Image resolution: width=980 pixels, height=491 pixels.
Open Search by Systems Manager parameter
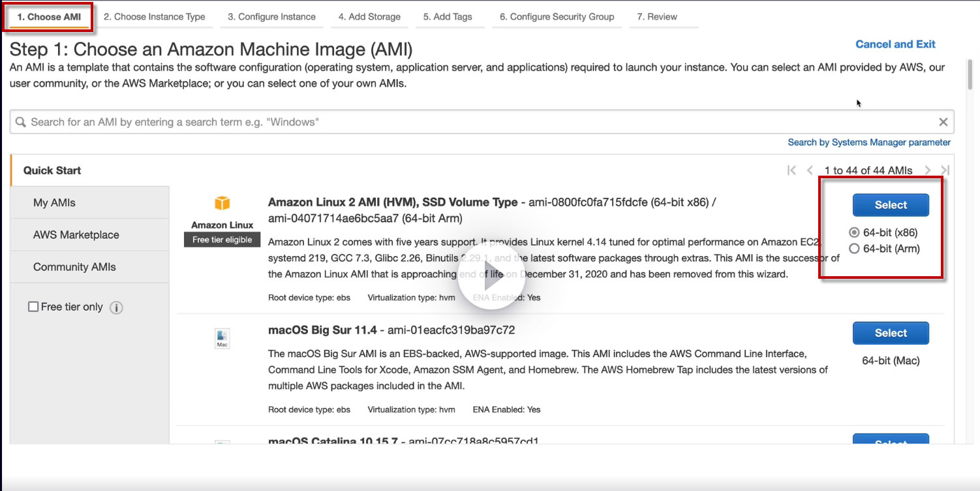[869, 142]
